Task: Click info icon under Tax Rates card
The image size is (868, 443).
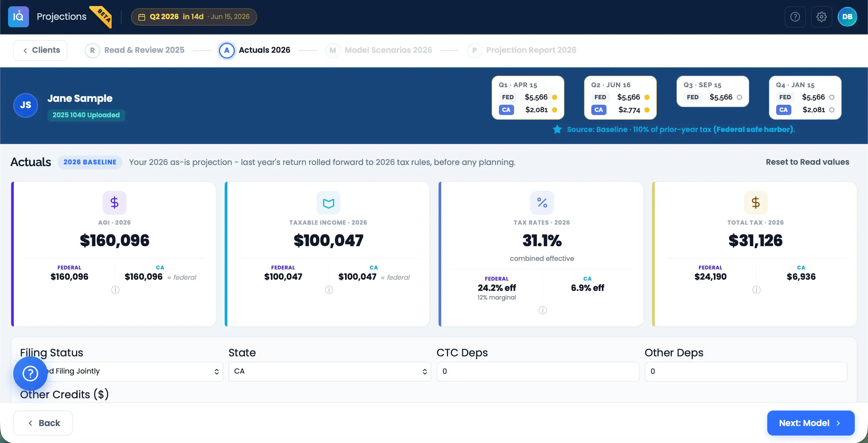Action: [542, 310]
